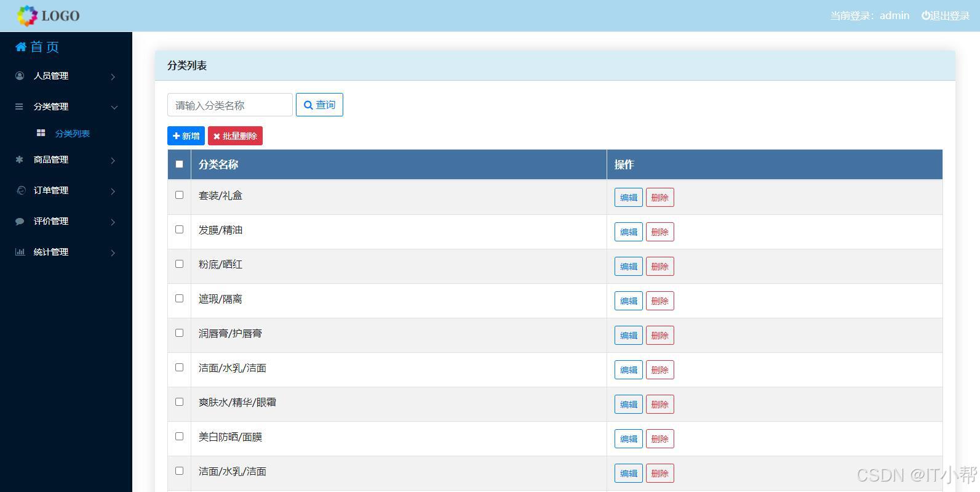Open the 订单管理 menu

point(66,190)
